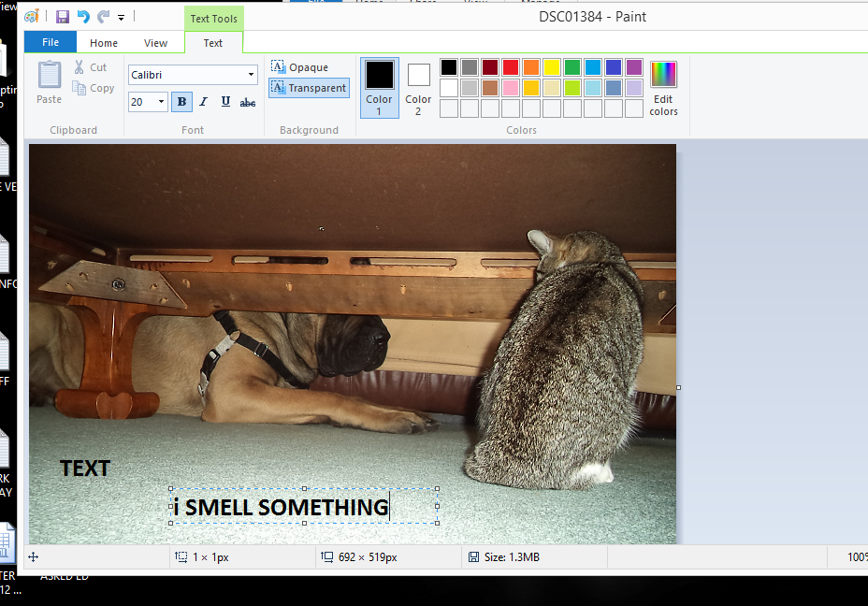868x606 pixels.
Task: Pick the light gray color swatch
Action: coord(470,88)
